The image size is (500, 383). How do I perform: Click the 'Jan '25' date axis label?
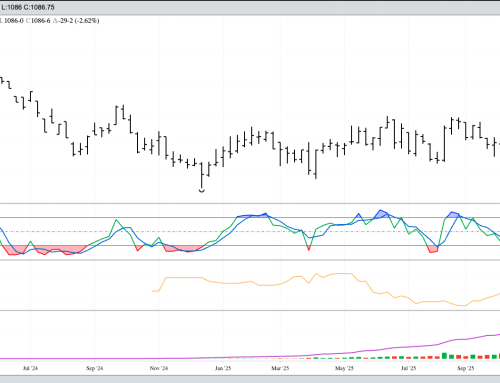(x=223, y=368)
